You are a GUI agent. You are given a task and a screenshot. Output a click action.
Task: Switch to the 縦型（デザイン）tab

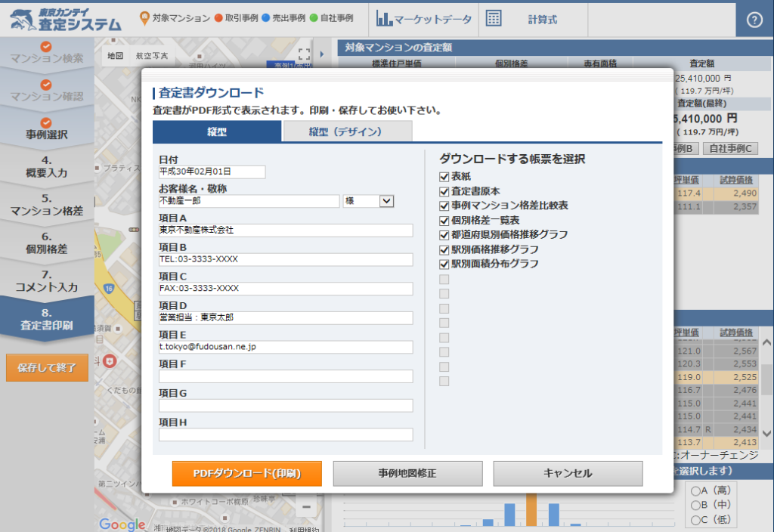point(346,131)
